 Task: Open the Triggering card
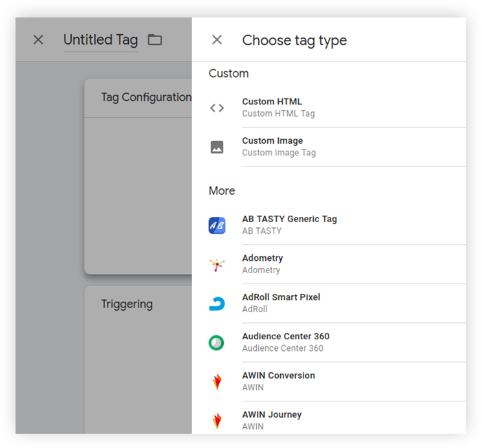[x=138, y=359]
